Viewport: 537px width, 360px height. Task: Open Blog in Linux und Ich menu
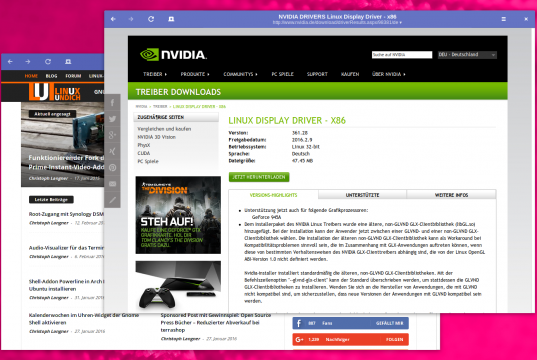(51, 76)
